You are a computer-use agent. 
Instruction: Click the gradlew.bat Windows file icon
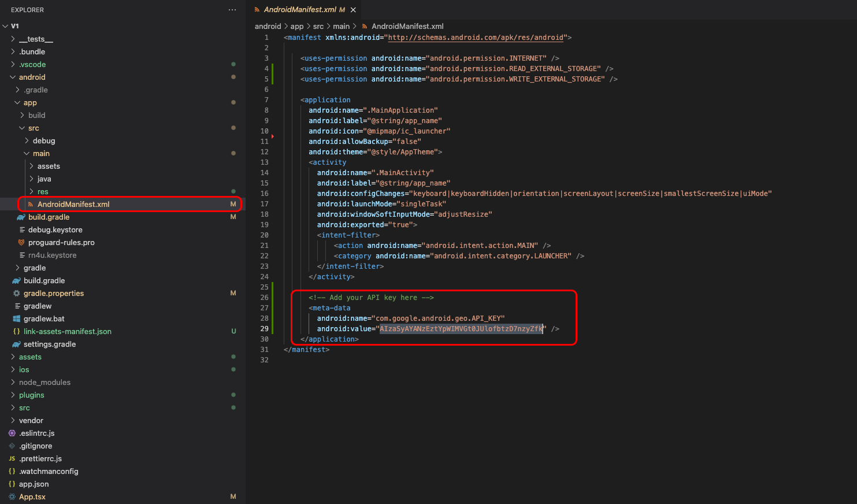tap(17, 319)
